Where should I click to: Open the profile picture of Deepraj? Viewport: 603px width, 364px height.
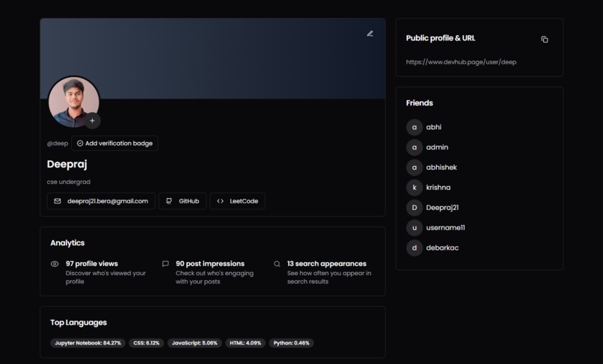pyautogui.click(x=73, y=102)
